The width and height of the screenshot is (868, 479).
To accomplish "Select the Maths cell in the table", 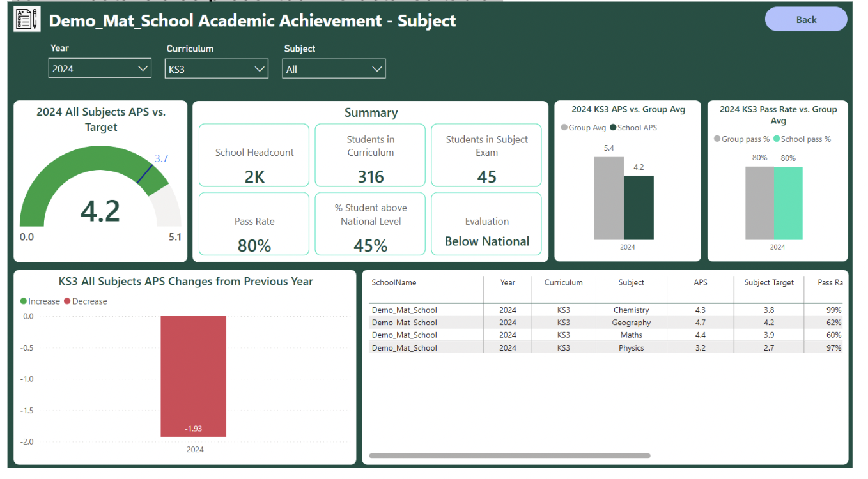I will [x=632, y=335].
